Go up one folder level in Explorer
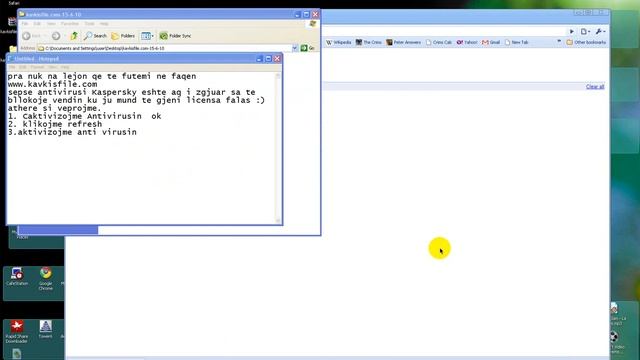Screen dimensions: 640x360 click(74, 36)
